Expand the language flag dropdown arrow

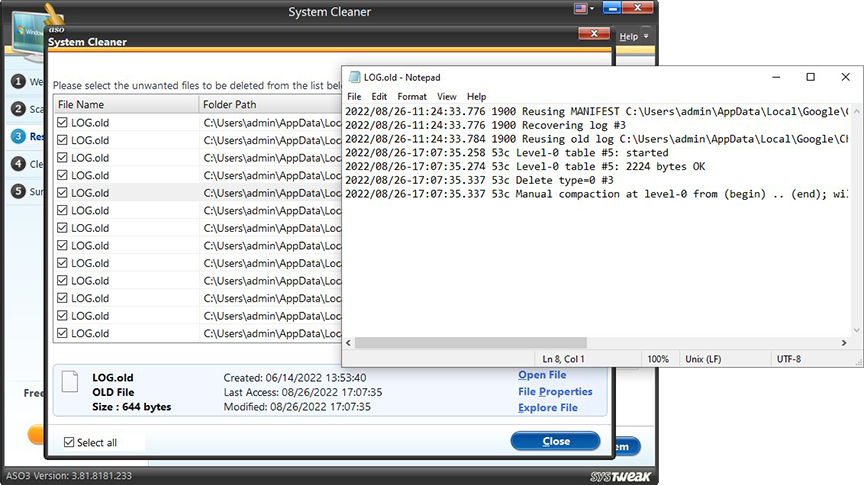click(592, 9)
